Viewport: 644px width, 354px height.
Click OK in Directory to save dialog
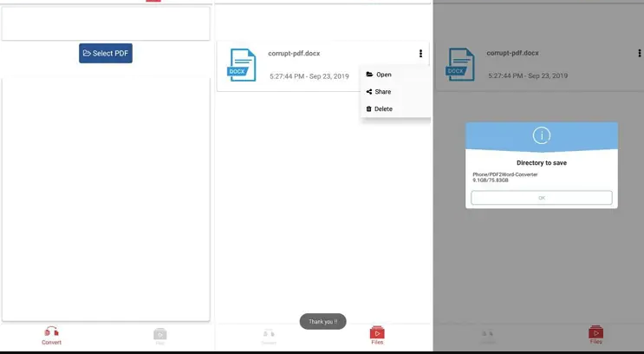coord(542,198)
